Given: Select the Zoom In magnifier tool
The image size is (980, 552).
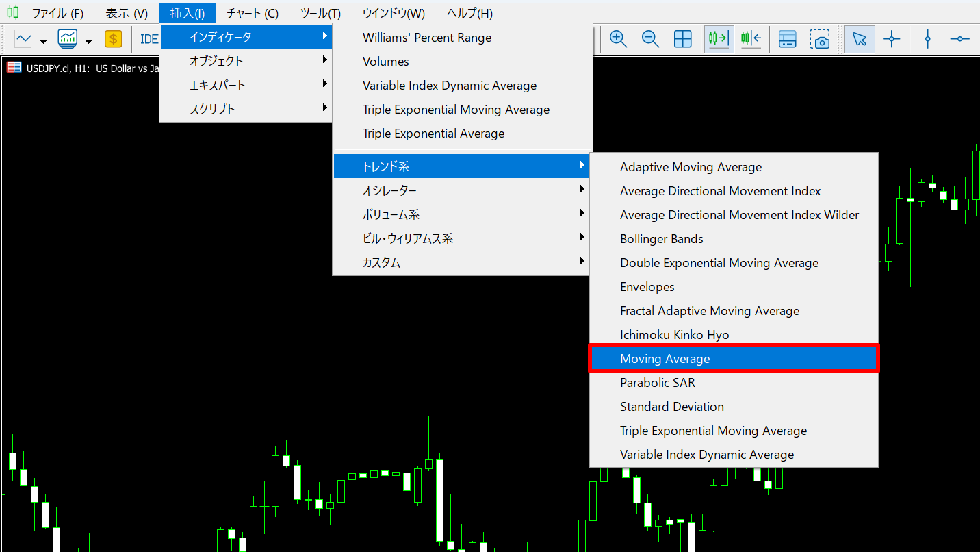Looking at the screenshot, I should (x=618, y=39).
